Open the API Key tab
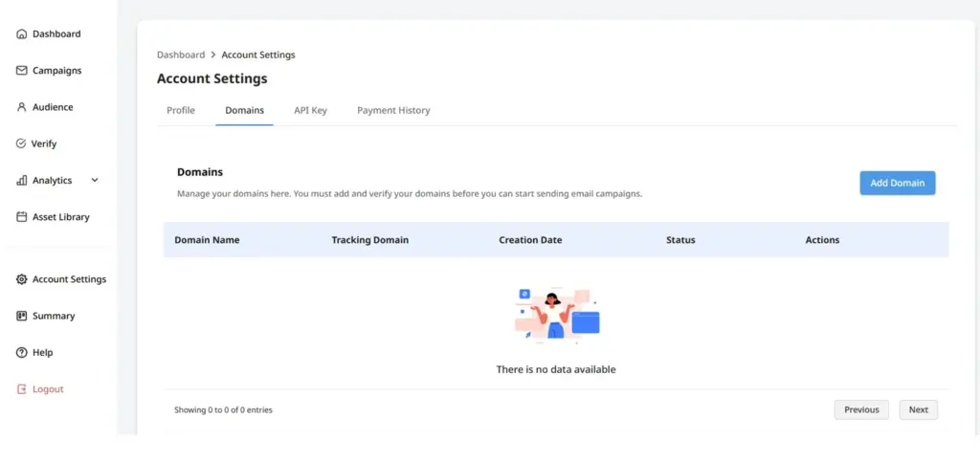Screen dimensions: 980x462 click(311, 111)
